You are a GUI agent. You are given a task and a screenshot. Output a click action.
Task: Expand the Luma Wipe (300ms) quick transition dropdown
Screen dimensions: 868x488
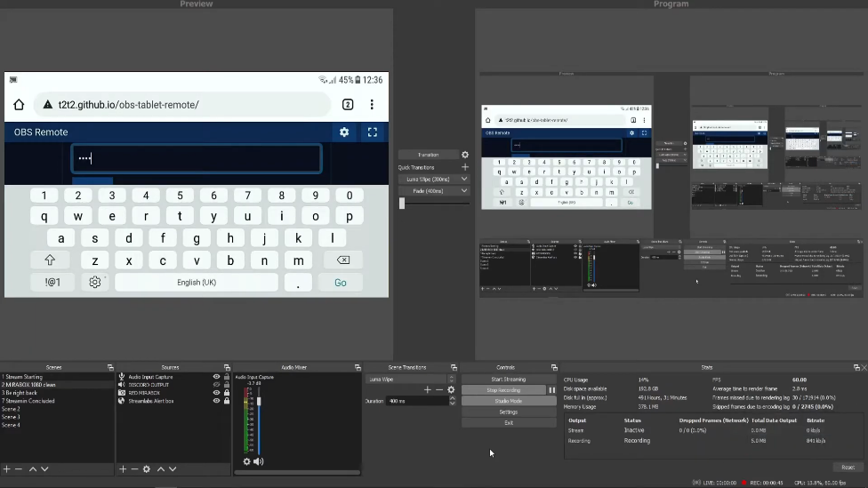tap(463, 179)
